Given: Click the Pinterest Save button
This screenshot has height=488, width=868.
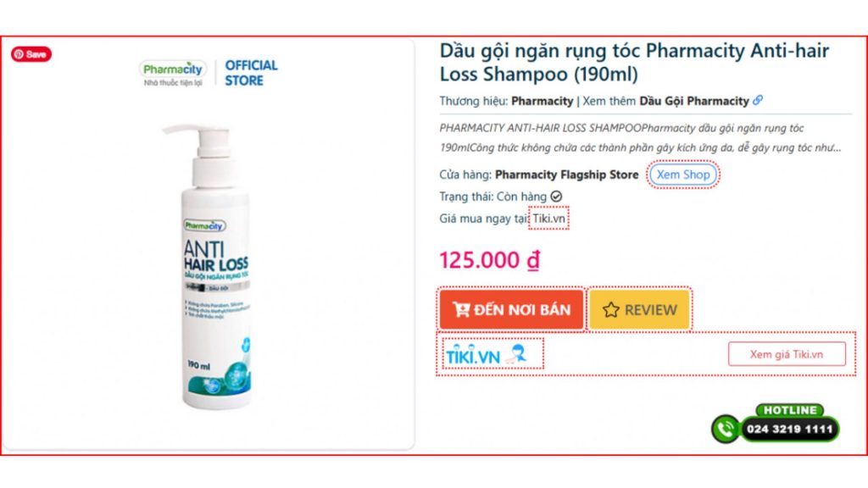Looking at the screenshot, I should [x=31, y=54].
